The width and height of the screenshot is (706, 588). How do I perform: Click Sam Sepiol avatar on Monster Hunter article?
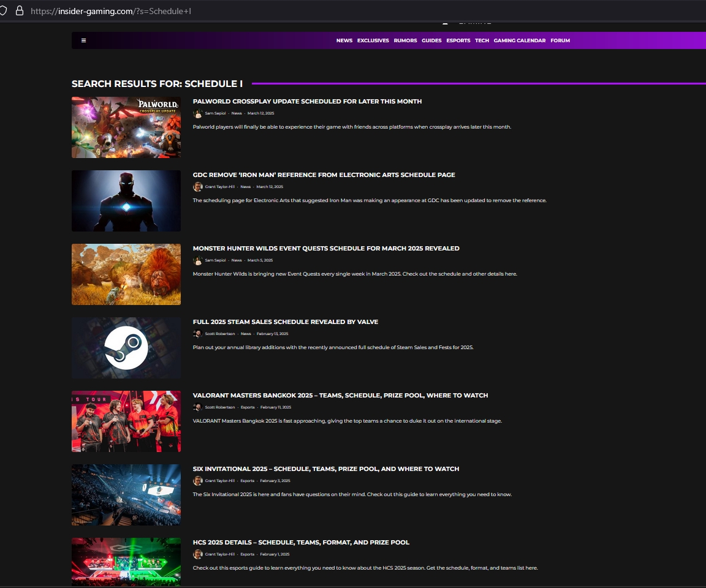tap(198, 260)
